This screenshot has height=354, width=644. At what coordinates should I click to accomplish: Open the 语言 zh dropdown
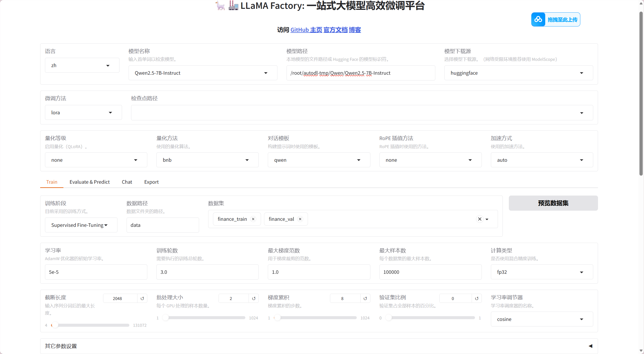point(82,65)
